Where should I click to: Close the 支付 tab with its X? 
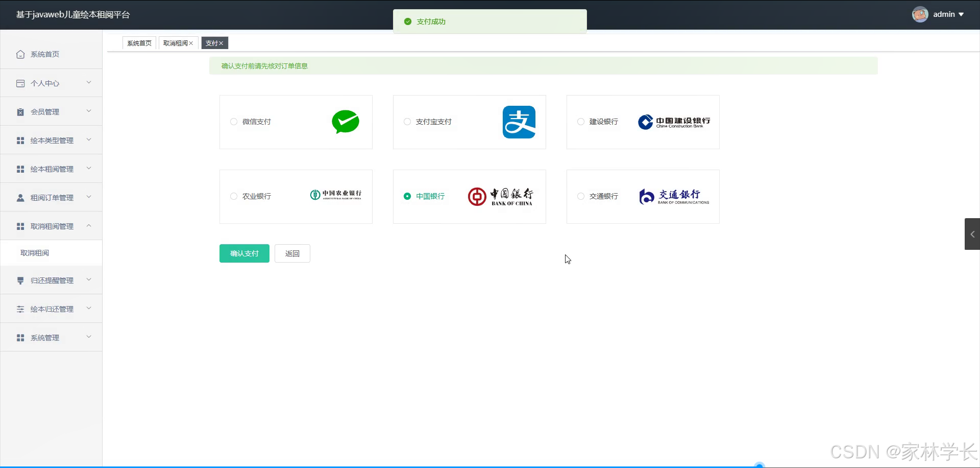click(x=221, y=43)
